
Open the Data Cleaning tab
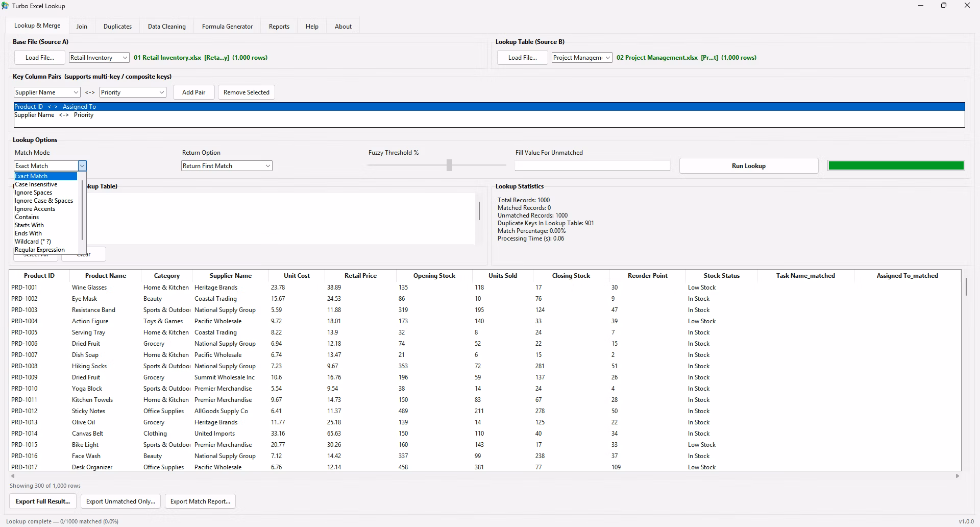167,27
